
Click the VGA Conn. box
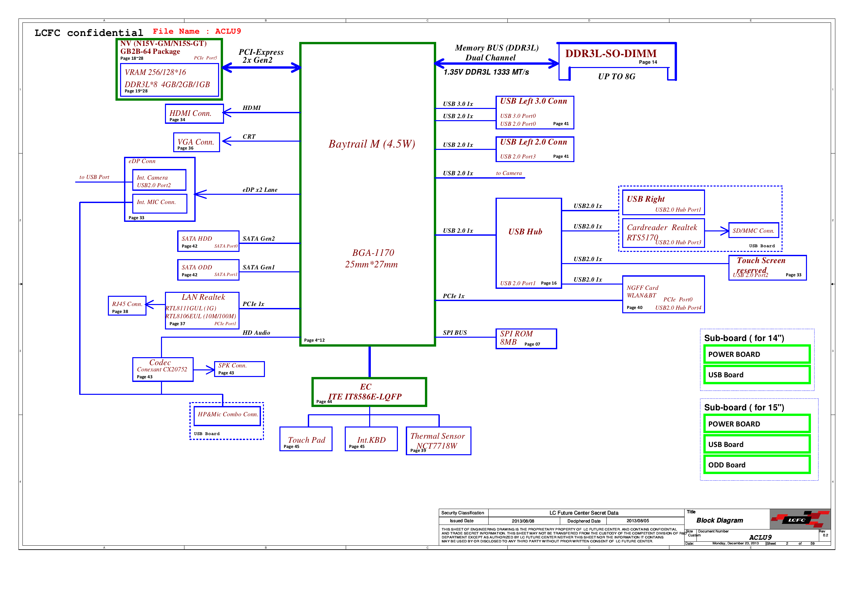(x=196, y=142)
